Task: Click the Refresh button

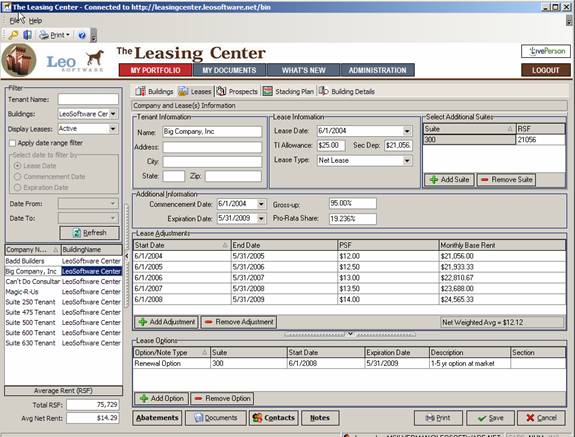Action: [89, 233]
